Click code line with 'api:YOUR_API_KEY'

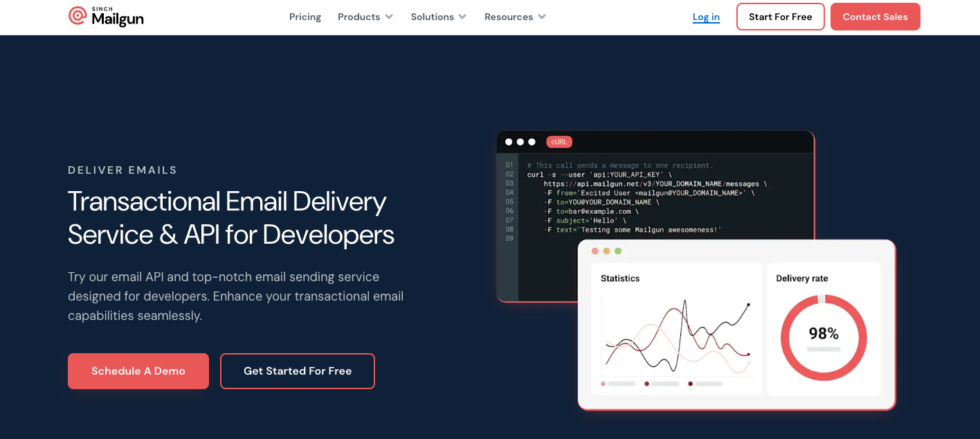[599, 174]
